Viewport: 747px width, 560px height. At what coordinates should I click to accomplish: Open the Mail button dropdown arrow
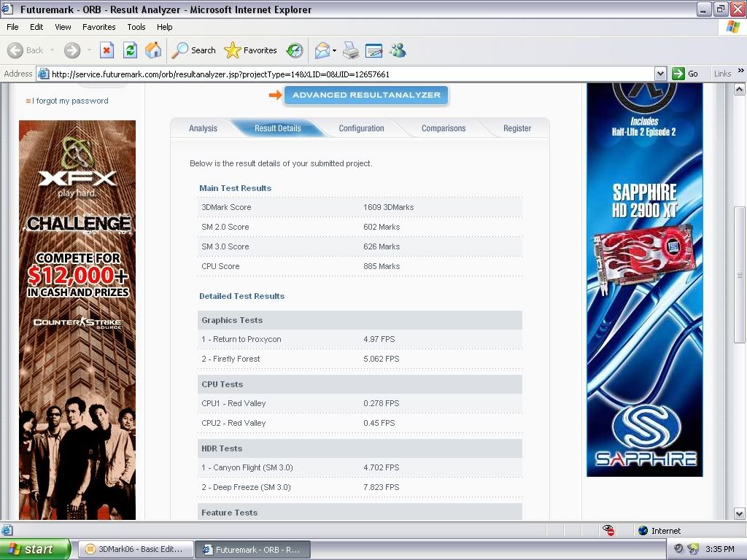point(334,51)
